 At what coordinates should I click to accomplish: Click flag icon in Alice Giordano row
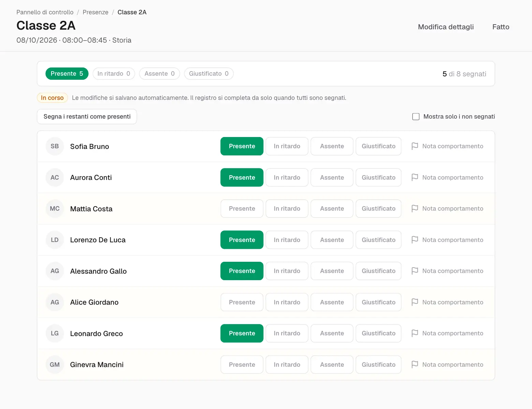pos(415,302)
